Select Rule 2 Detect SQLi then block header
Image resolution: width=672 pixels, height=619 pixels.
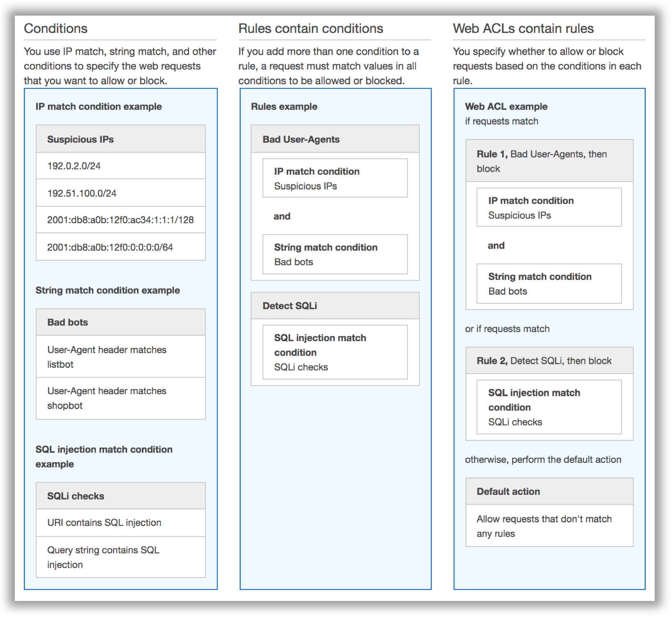pyautogui.click(x=550, y=361)
